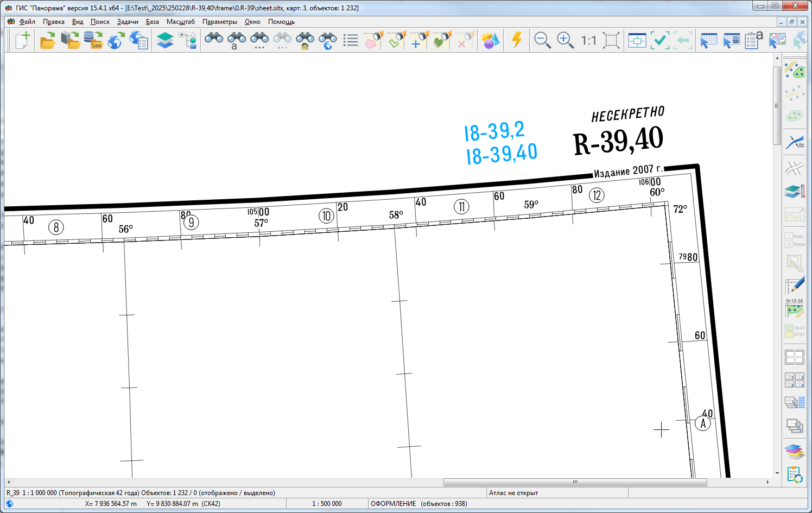The height and width of the screenshot is (513, 812).
Task: Click the zoom out magnifier
Action: (x=543, y=40)
